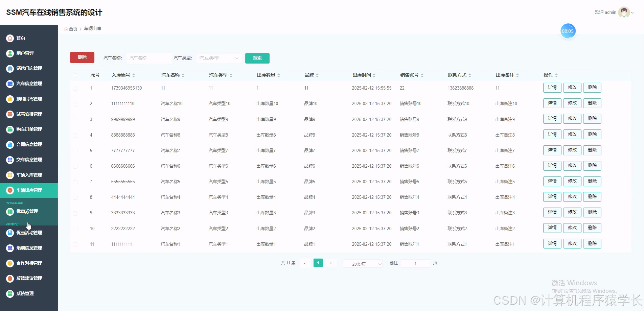Check the row 7 checkbox (5555555555)

click(x=75, y=182)
